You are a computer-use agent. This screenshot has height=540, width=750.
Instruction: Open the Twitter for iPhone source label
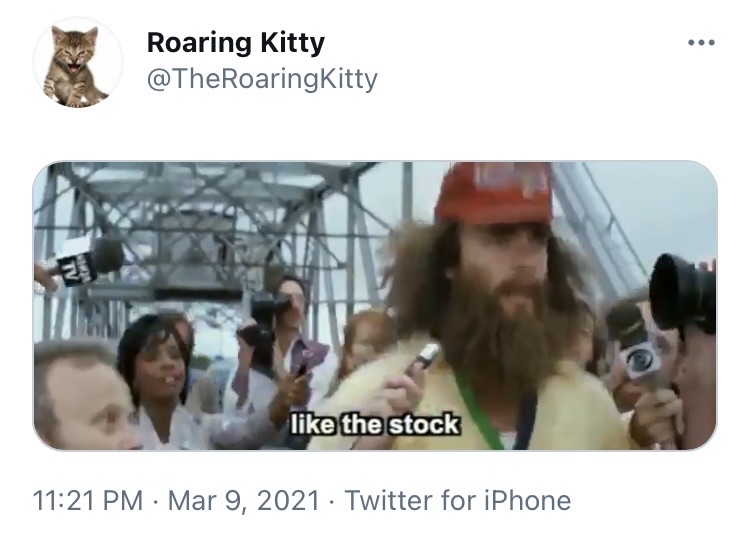(458, 500)
